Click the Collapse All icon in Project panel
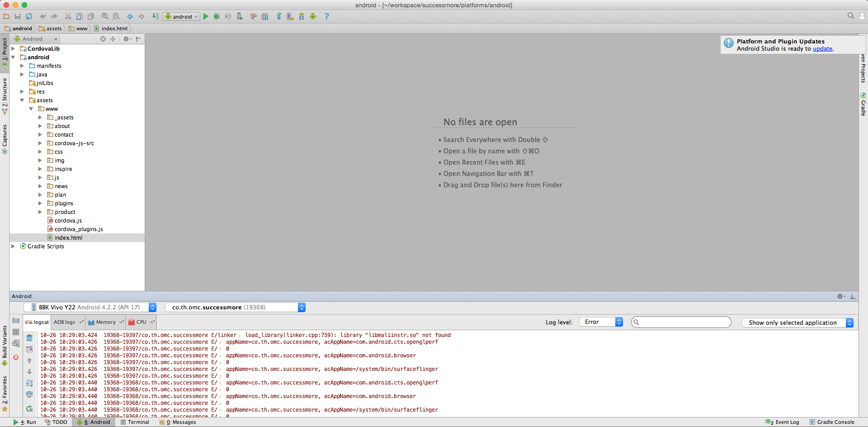 click(113, 39)
